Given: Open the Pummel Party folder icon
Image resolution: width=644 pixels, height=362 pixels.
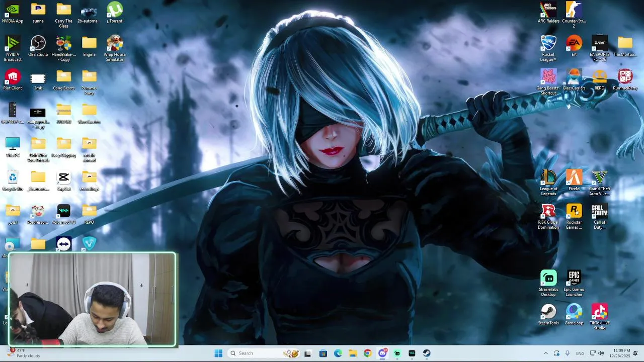Looking at the screenshot, I should point(89,82).
